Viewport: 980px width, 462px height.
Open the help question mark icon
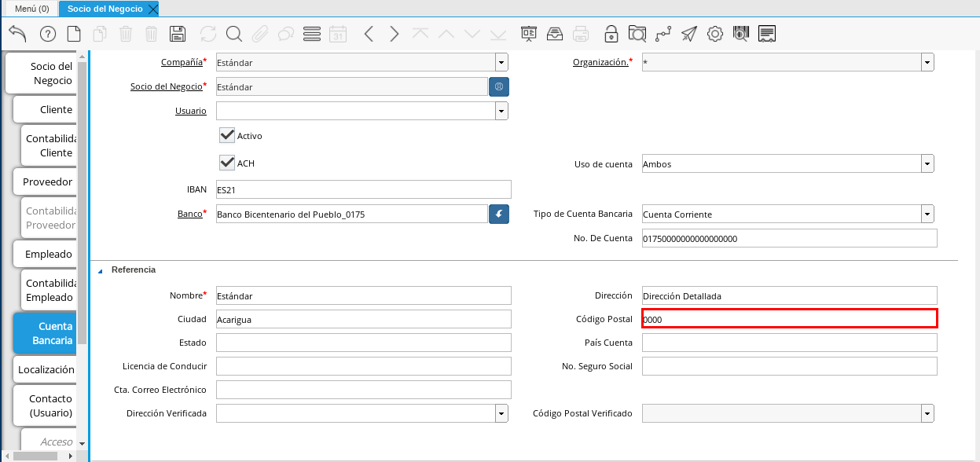[x=48, y=34]
